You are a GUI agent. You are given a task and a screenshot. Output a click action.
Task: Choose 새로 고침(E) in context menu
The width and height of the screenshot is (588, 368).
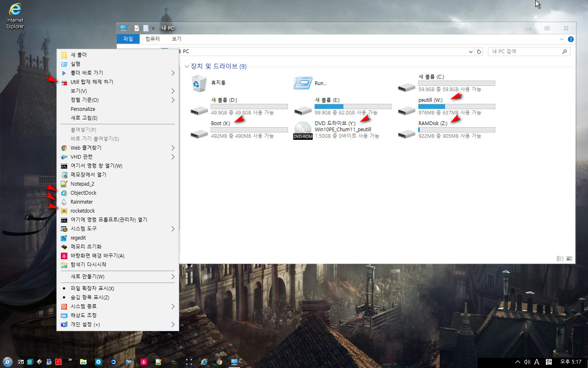pyautogui.click(x=118, y=118)
